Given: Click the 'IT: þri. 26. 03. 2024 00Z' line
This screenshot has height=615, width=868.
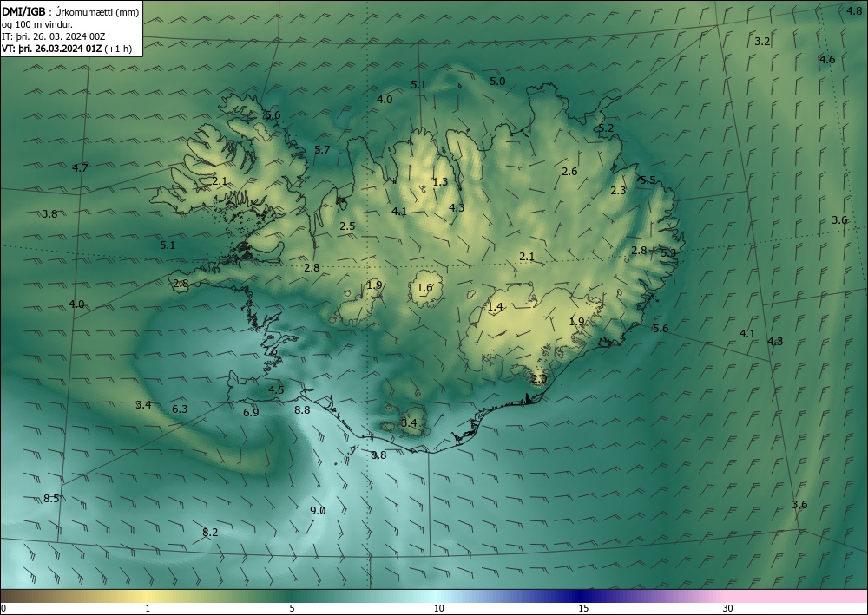Looking at the screenshot, I should 54,36.
